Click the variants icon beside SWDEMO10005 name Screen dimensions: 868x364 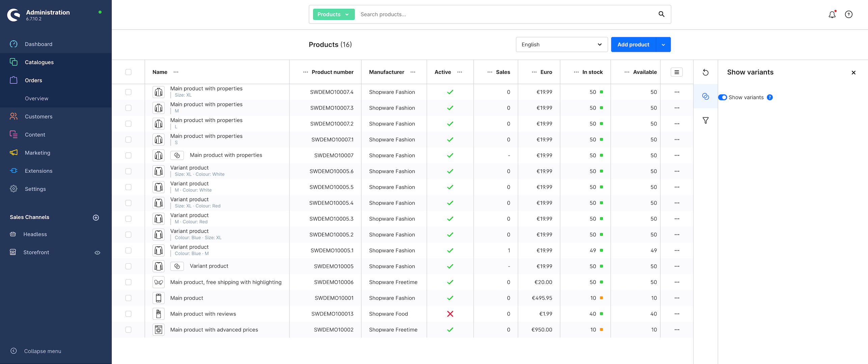[177, 266]
